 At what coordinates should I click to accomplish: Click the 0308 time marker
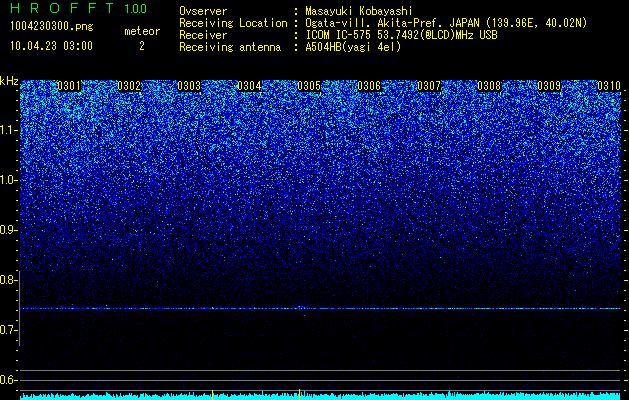point(489,86)
